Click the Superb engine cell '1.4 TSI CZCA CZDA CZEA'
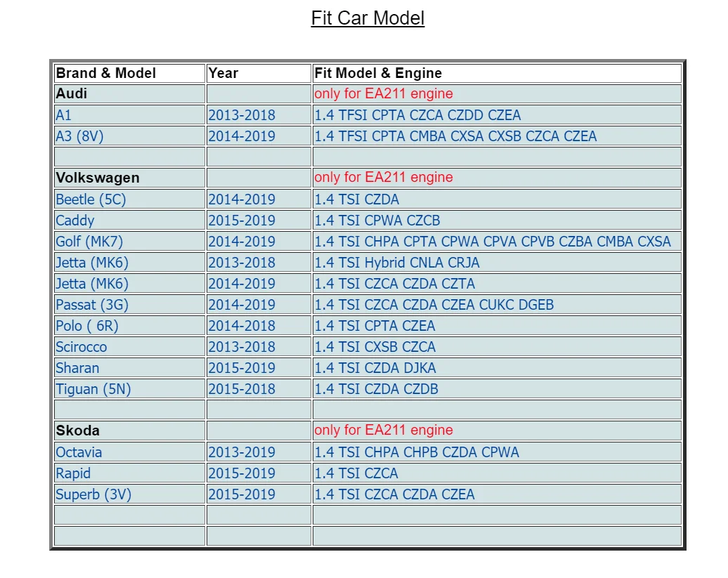Viewport: 728px width, 578px height. point(497,494)
